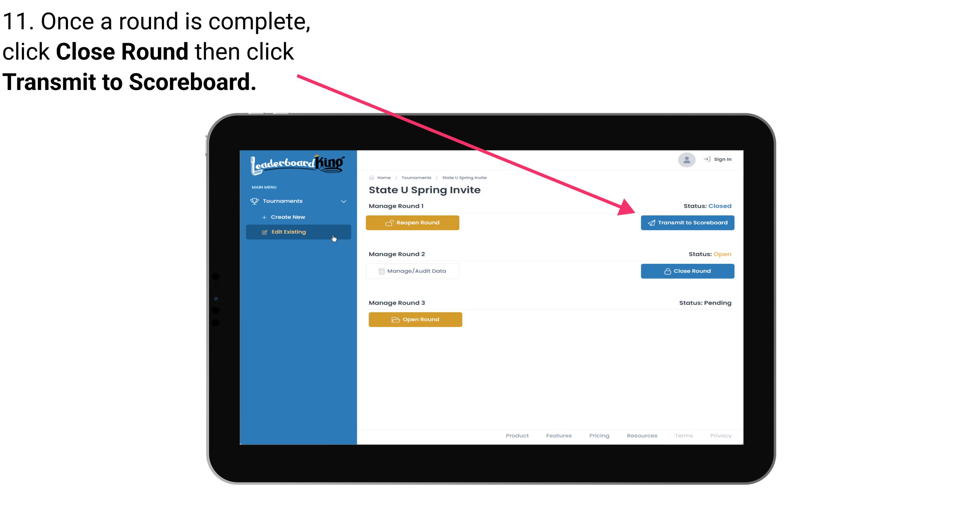
Task: Toggle the Tournaments submenu collapse
Action: coord(344,200)
